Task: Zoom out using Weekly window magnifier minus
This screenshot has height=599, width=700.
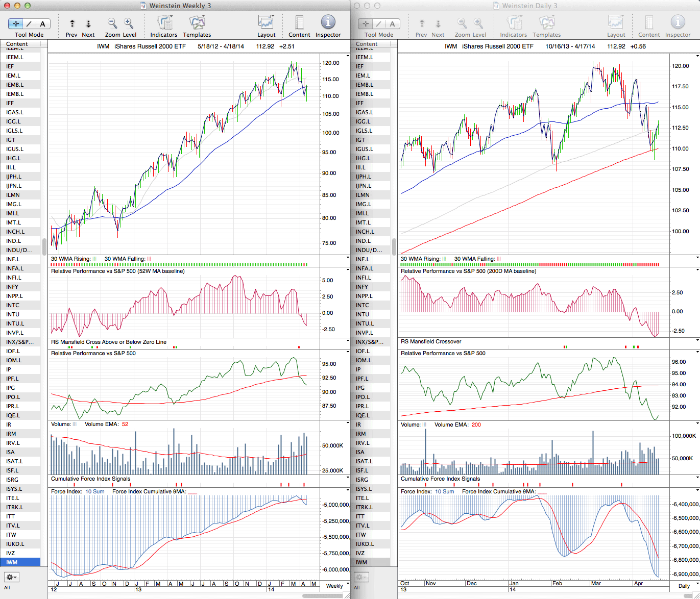Action: 112,23
